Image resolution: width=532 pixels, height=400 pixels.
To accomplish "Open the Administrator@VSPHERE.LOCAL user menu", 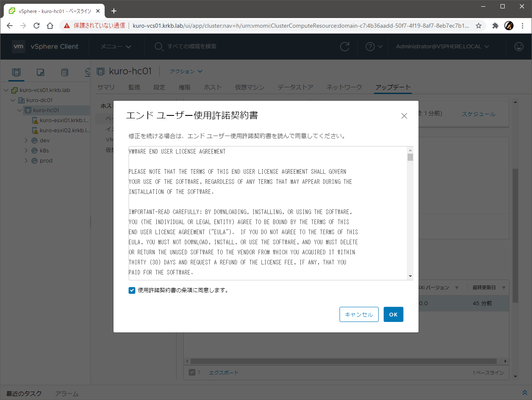I will pos(442,47).
